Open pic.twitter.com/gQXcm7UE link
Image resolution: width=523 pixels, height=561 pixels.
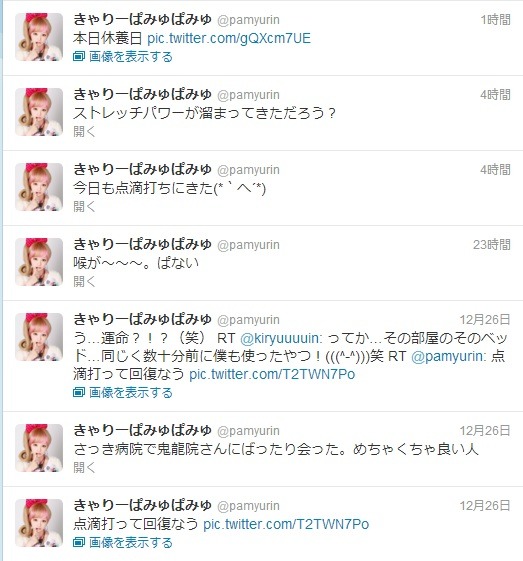click(x=229, y=38)
